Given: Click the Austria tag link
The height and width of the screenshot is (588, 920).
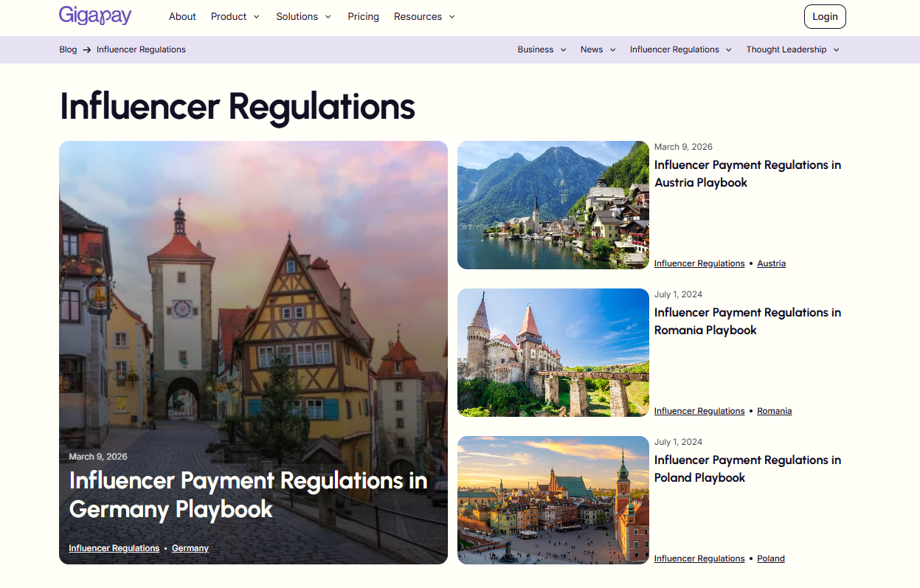Looking at the screenshot, I should tap(772, 263).
